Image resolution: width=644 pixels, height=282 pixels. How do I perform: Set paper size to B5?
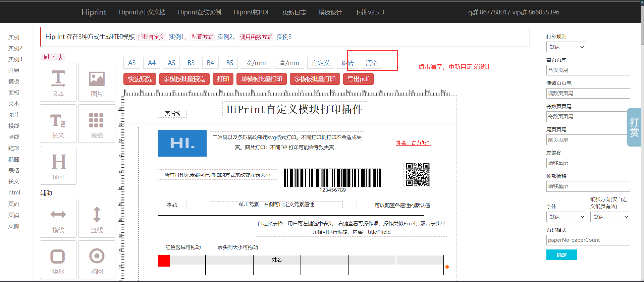click(x=230, y=63)
